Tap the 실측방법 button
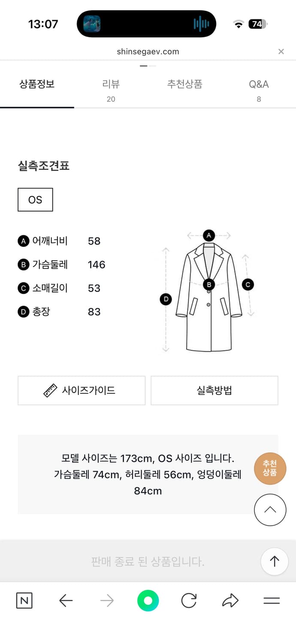The height and width of the screenshot is (644, 296). (x=214, y=390)
